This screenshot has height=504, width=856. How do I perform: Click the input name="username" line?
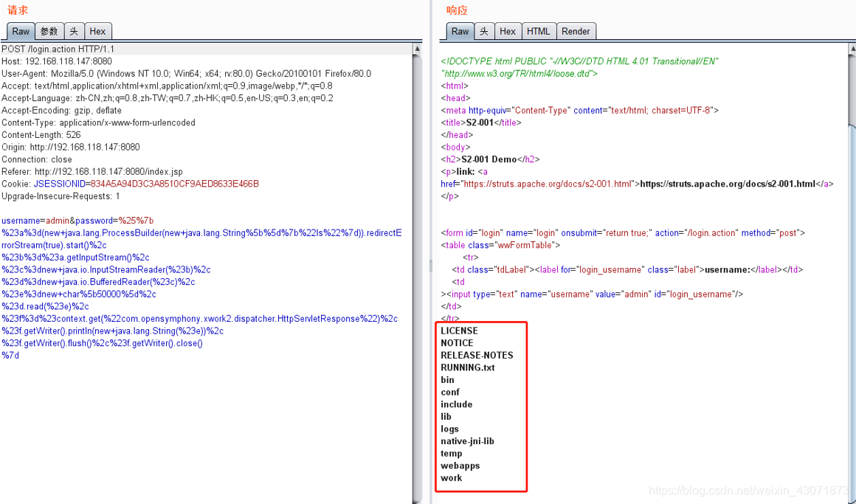click(593, 294)
